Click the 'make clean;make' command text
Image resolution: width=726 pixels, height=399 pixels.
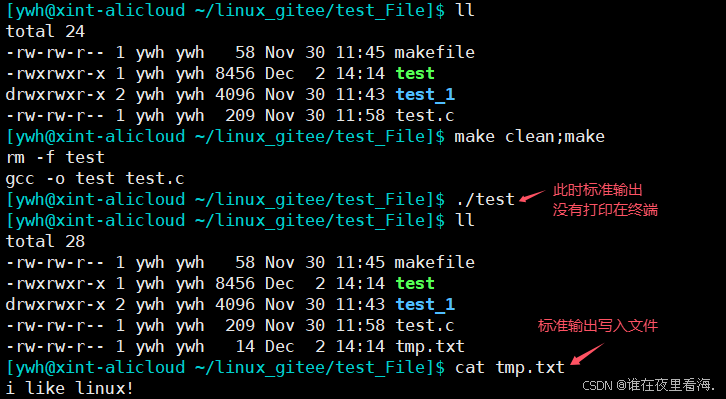(x=529, y=137)
